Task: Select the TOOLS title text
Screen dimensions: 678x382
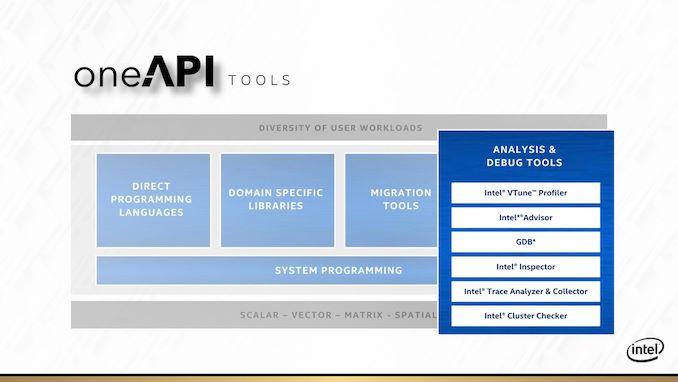Action: pos(259,80)
